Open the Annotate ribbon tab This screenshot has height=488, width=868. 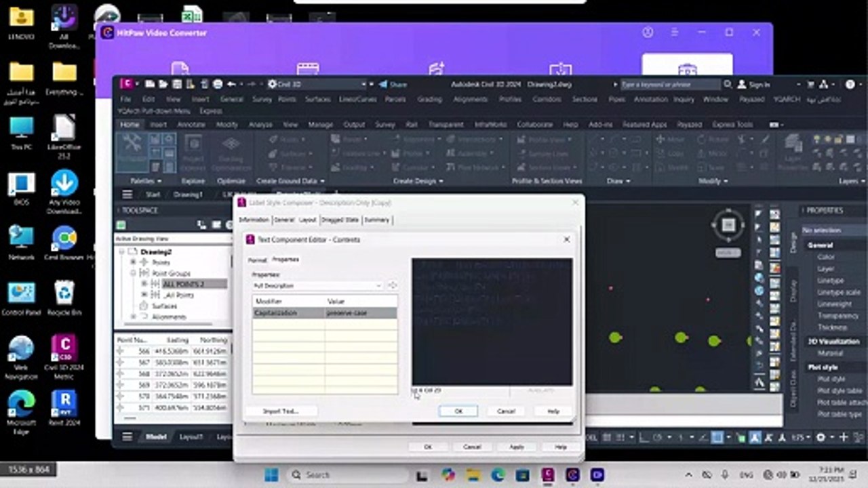pyautogui.click(x=191, y=125)
